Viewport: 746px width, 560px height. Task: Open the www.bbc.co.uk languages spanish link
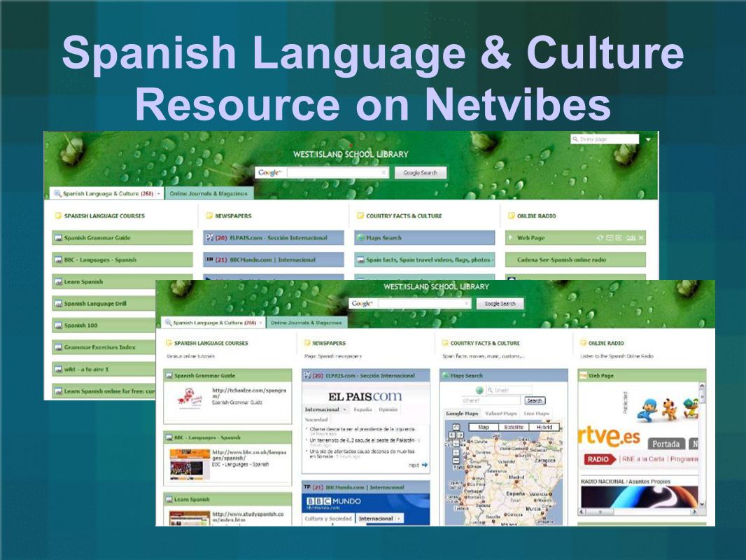tap(249, 455)
